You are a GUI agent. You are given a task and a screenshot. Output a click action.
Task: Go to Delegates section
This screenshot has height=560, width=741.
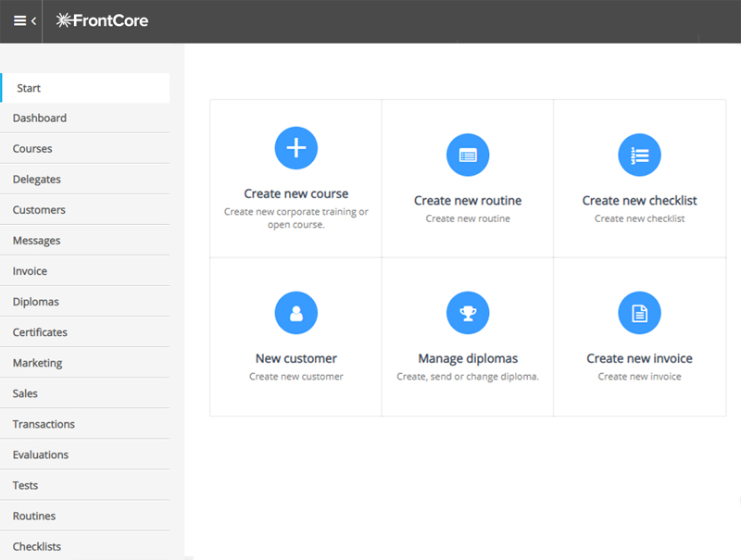point(37,180)
